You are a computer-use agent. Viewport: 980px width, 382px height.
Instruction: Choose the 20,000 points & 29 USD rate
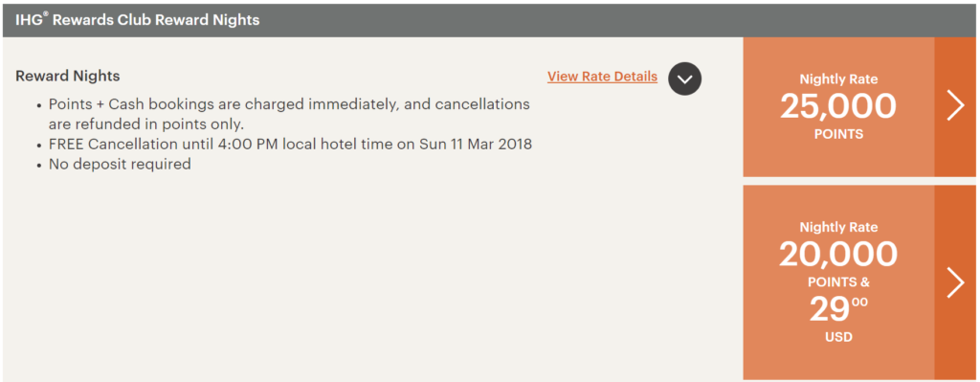click(837, 282)
